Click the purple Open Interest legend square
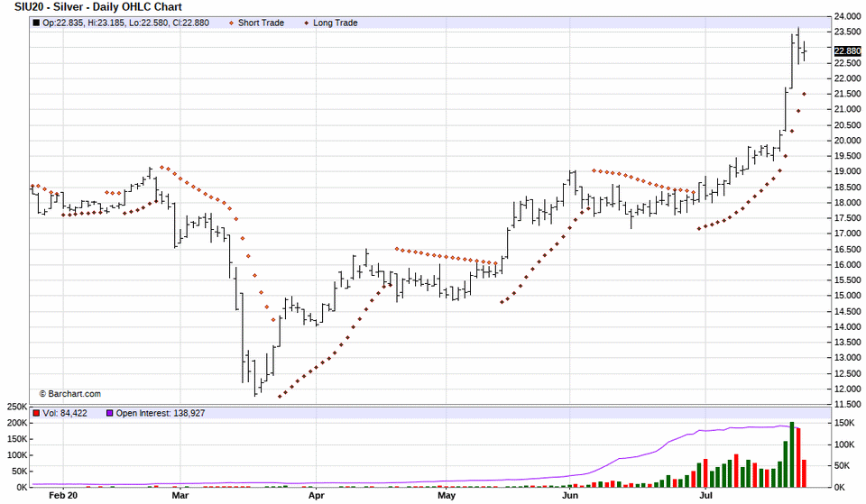This screenshot has width=866, height=504. pos(110,413)
